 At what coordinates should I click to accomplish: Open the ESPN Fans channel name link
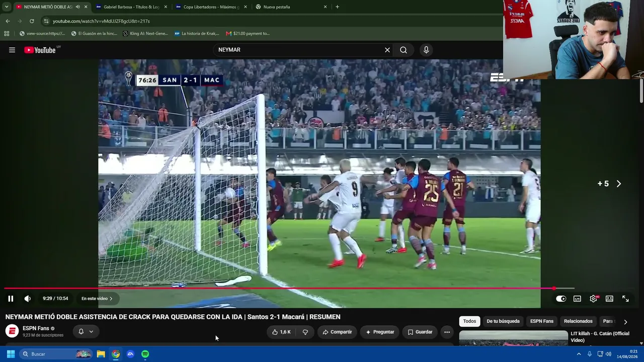click(x=36, y=328)
